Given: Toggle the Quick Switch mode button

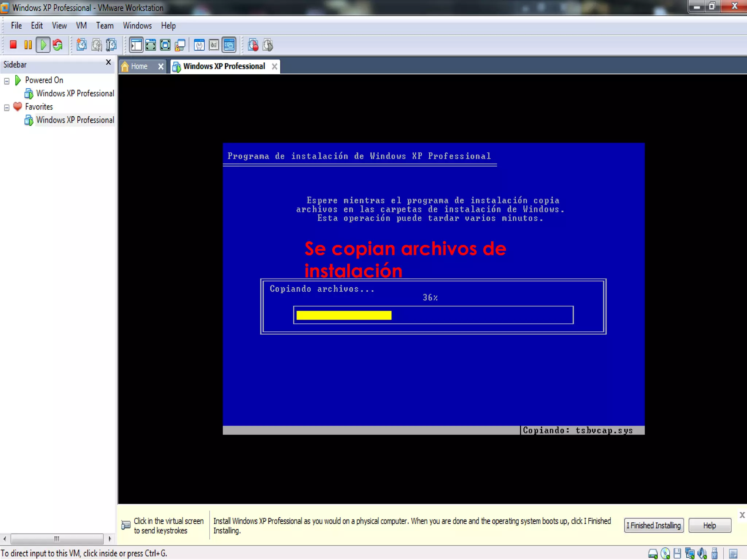Looking at the screenshot, I should [x=150, y=45].
